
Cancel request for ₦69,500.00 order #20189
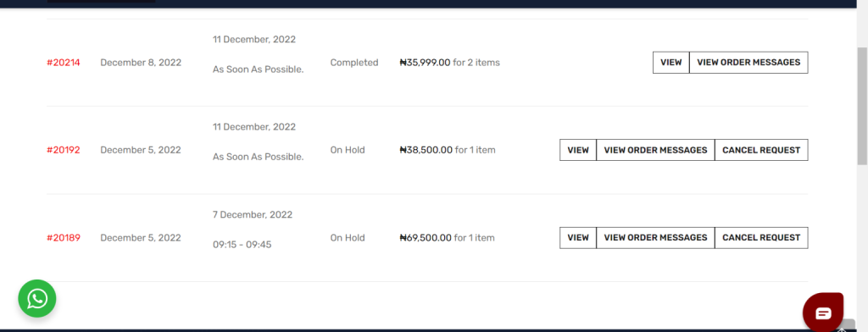tap(761, 238)
